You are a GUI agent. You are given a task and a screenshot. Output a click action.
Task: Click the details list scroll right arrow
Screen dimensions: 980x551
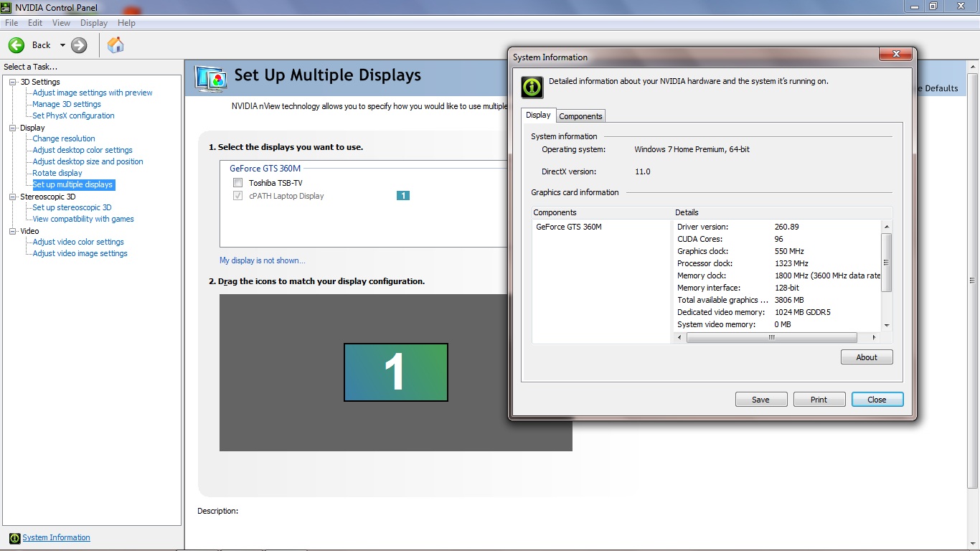pyautogui.click(x=874, y=337)
